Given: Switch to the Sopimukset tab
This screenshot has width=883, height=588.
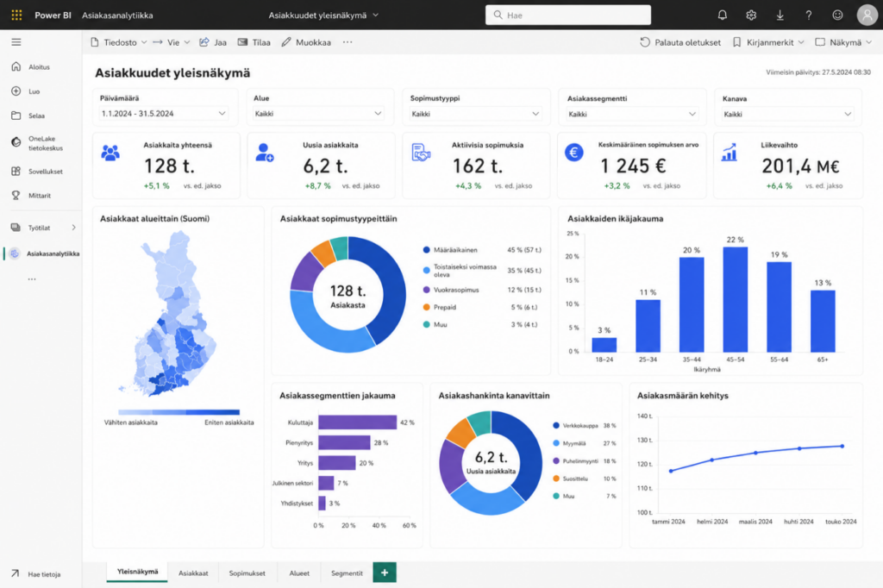Looking at the screenshot, I should (x=247, y=573).
